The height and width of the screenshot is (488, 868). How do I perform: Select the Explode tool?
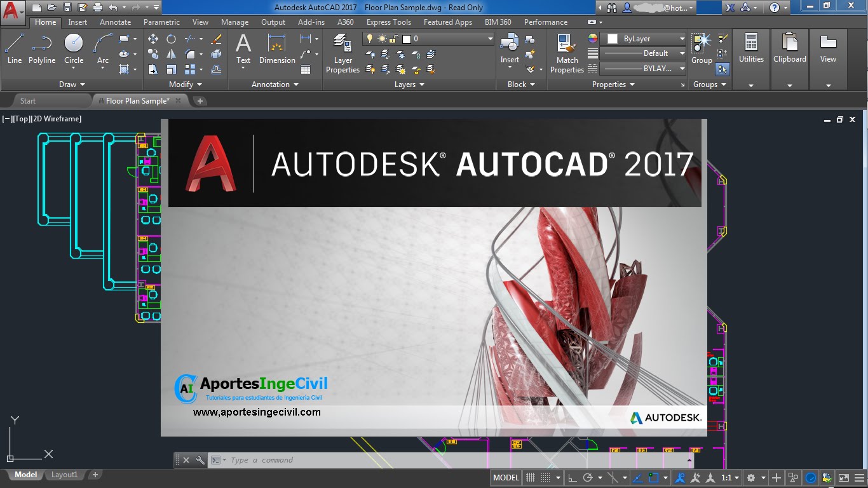(216, 54)
